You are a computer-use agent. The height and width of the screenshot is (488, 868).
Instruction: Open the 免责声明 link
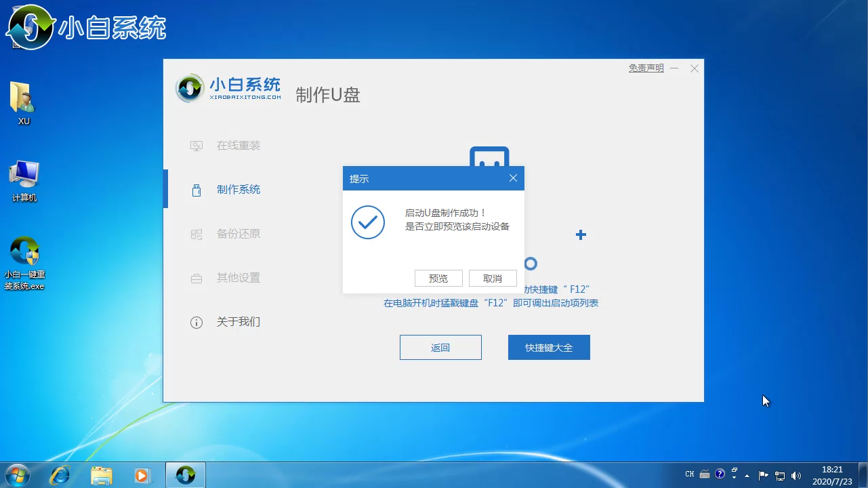[x=646, y=68]
